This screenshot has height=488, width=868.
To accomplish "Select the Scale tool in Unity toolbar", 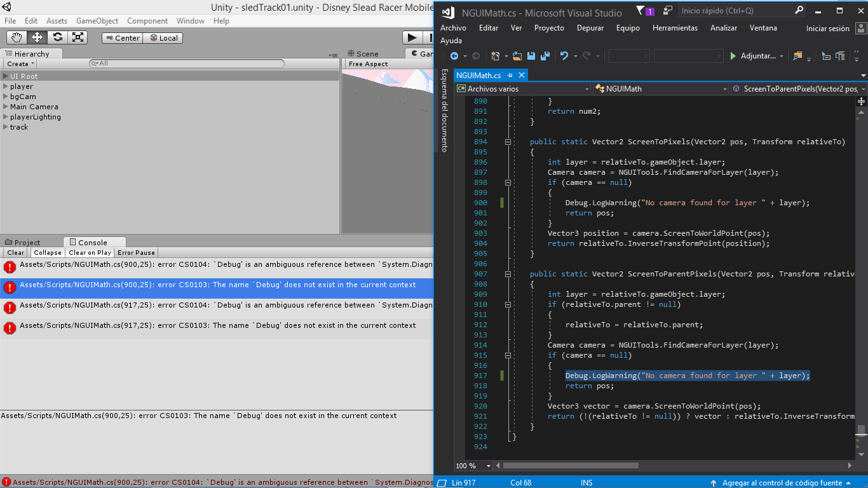I will click(79, 38).
